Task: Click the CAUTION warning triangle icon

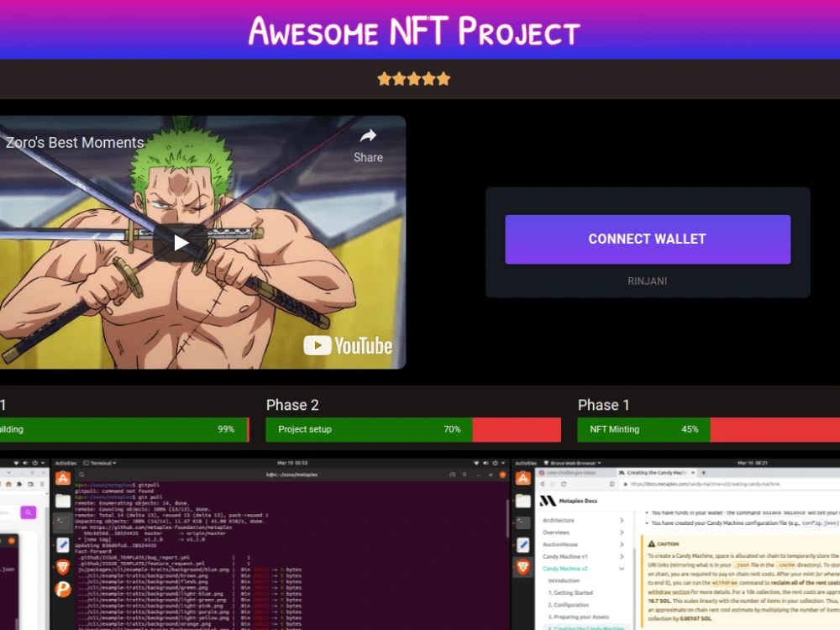Action: [652, 543]
